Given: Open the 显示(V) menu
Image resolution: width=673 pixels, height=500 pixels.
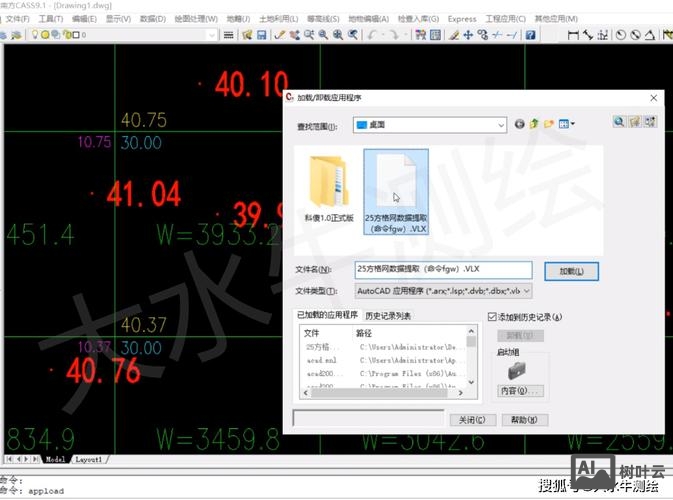Looking at the screenshot, I should pyautogui.click(x=118, y=19).
